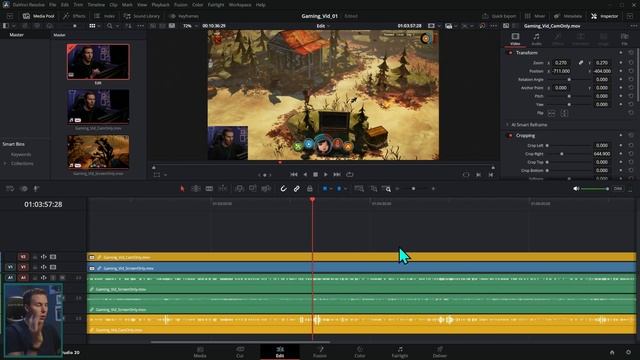Open the Edit page at the bottom
Image resolution: width=640 pixels, height=360 pixels.
[x=280, y=351]
